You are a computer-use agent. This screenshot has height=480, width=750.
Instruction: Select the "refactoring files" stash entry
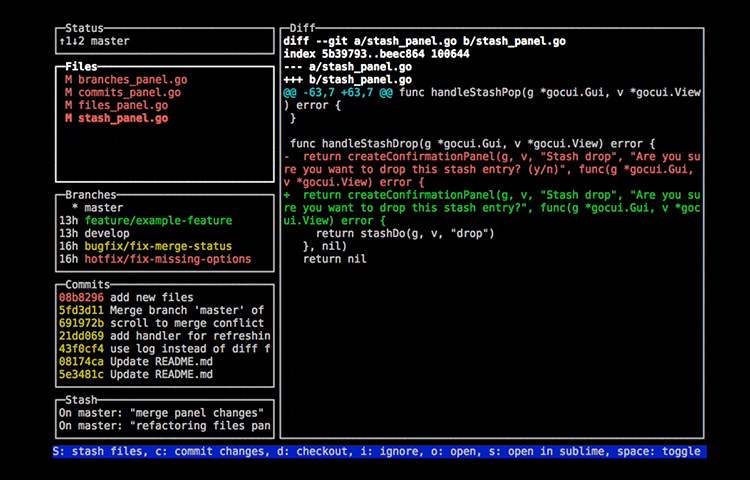[x=164, y=426]
